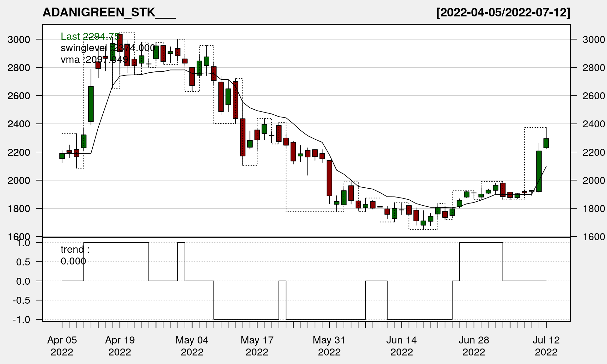
Task: Click the last green candlestick on the right
Action: coord(546,143)
